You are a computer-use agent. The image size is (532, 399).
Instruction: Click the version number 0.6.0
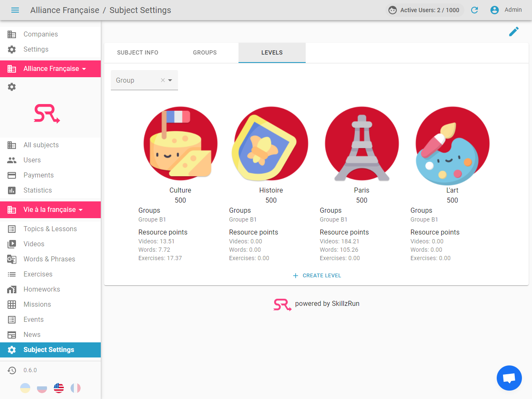click(x=30, y=370)
